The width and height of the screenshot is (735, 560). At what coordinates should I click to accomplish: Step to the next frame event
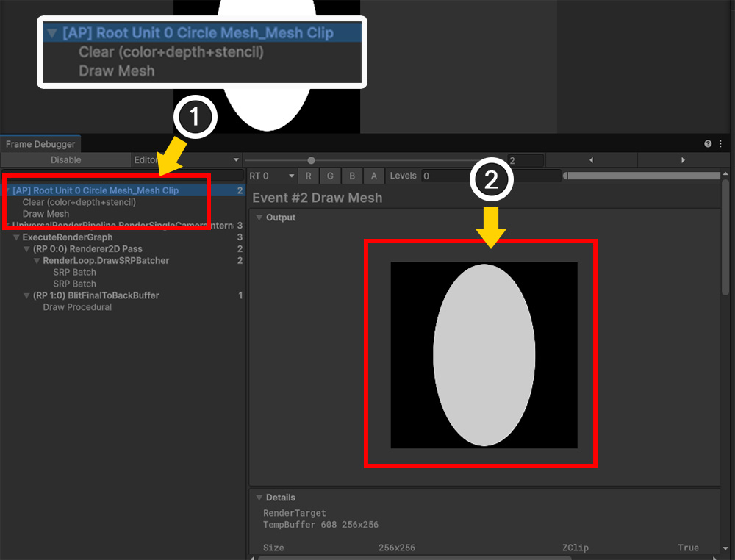coord(683,160)
